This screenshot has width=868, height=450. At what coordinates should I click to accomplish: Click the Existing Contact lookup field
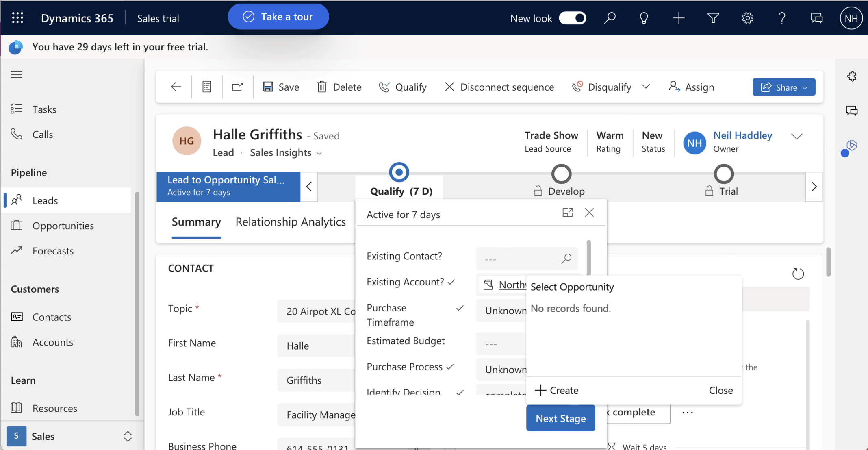(521, 259)
